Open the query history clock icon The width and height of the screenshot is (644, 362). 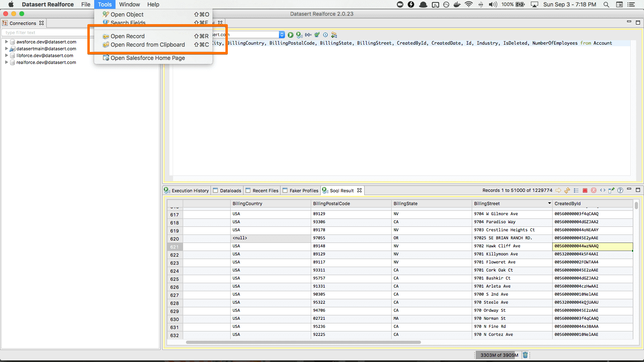point(325,35)
